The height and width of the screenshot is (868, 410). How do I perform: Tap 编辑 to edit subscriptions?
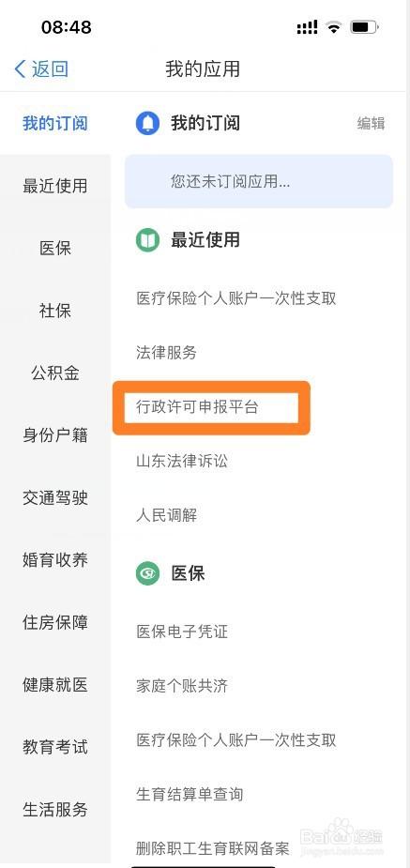point(371,124)
